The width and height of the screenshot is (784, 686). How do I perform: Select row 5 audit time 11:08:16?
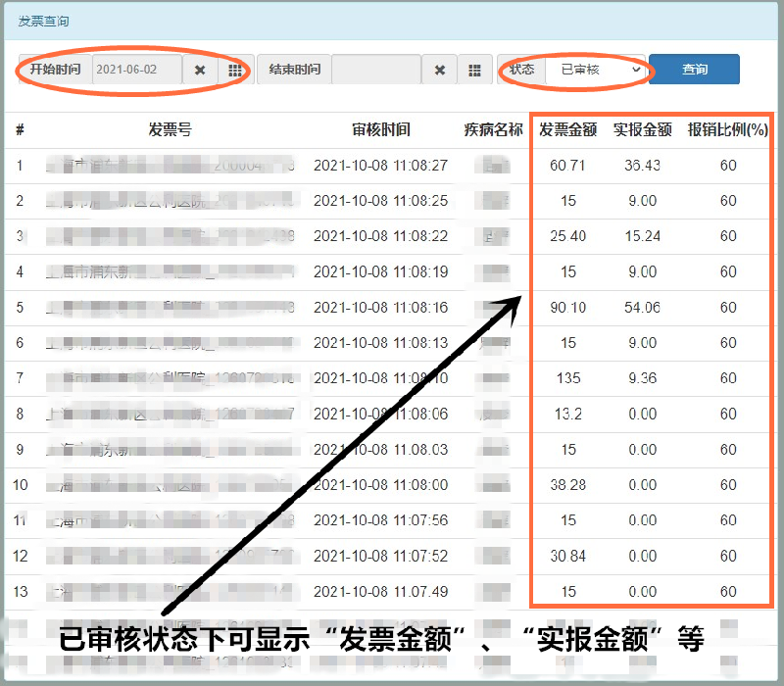click(x=380, y=308)
